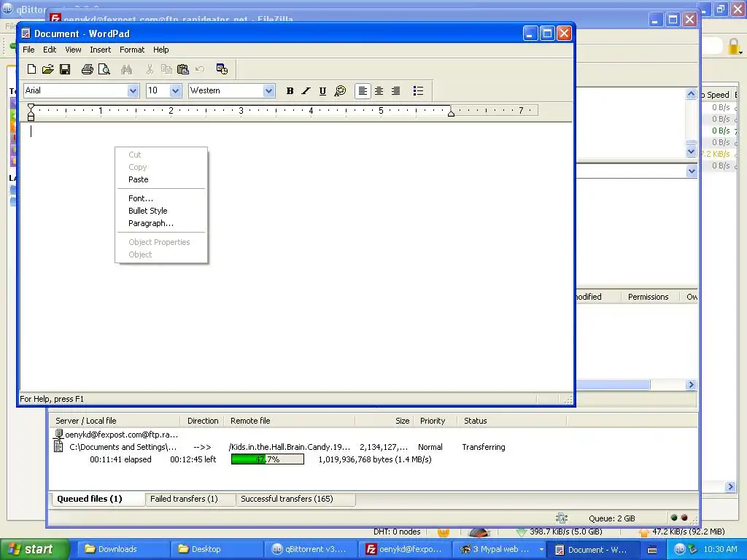Open Print Preview in WordPad toolbar
Image resolution: width=747 pixels, height=560 pixels.
pos(104,69)
